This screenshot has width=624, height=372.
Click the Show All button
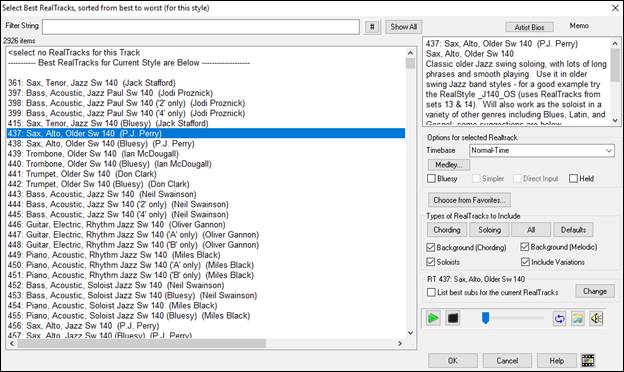tap(404, 27)
